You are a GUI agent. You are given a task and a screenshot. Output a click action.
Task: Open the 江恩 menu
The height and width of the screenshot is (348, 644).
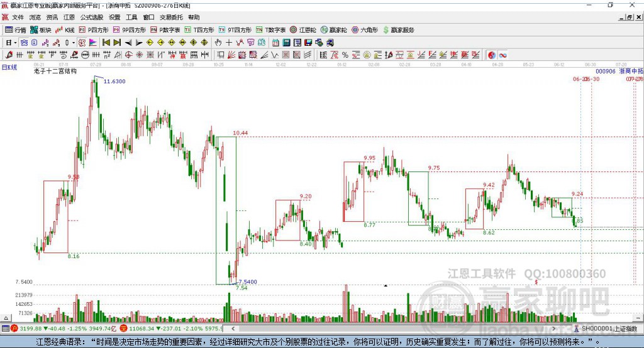tap(69, 17)
